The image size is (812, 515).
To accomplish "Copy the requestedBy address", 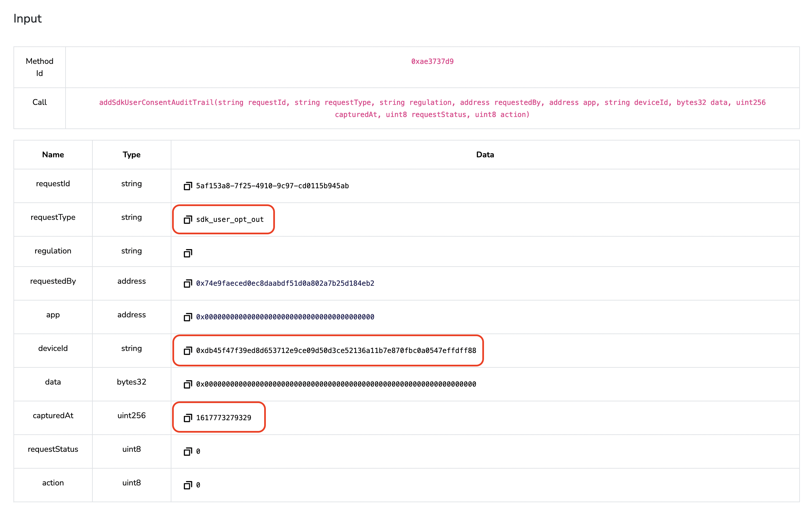I will (188, 283).
